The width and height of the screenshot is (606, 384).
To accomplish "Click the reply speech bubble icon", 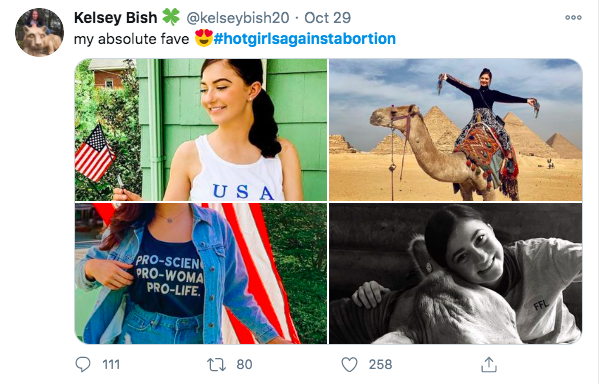I will tap(83, 364).
